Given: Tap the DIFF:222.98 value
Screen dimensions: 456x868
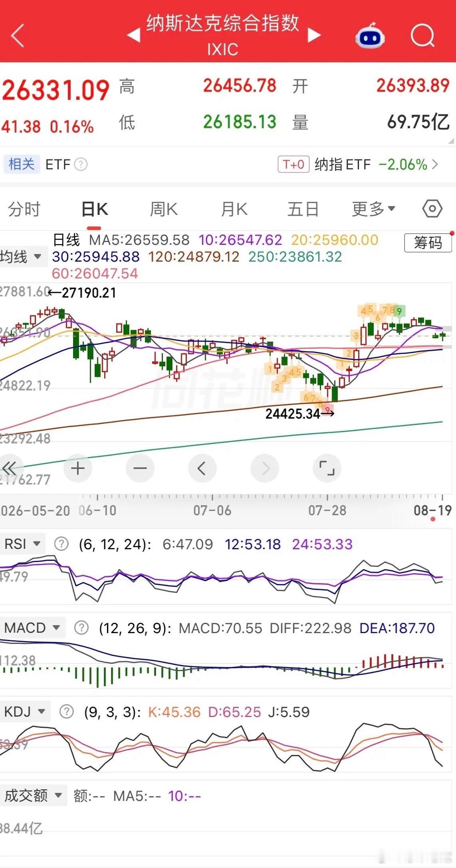Looking at the screenshot, I should pos(310,628).
